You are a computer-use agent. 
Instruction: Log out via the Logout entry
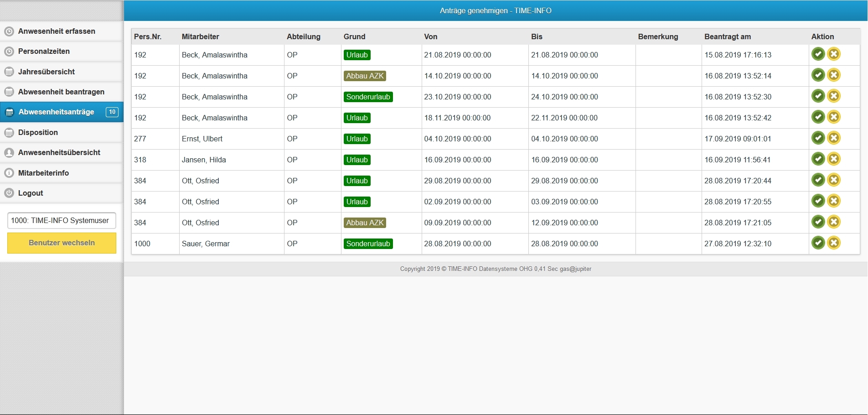pos(62,193)
